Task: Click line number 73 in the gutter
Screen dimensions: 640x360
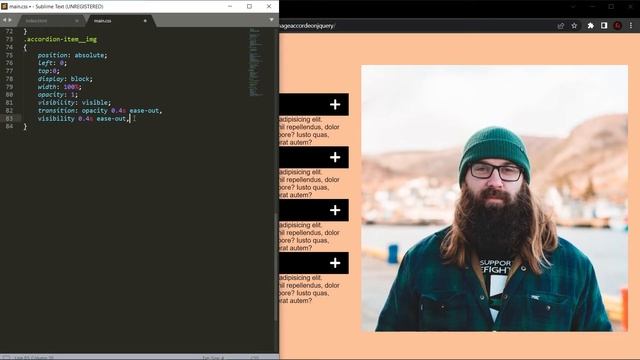Action: pyautogui.click(x=9, y=39)
